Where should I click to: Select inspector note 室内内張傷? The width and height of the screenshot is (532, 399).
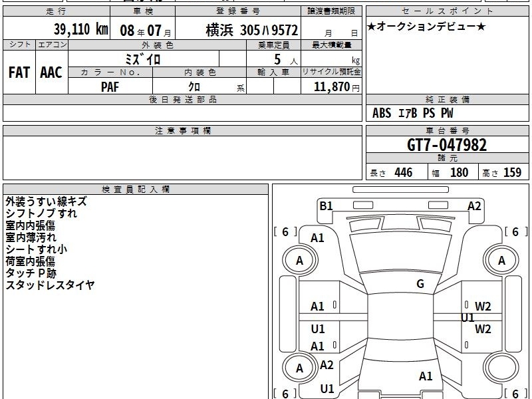(x=30, y=225)
